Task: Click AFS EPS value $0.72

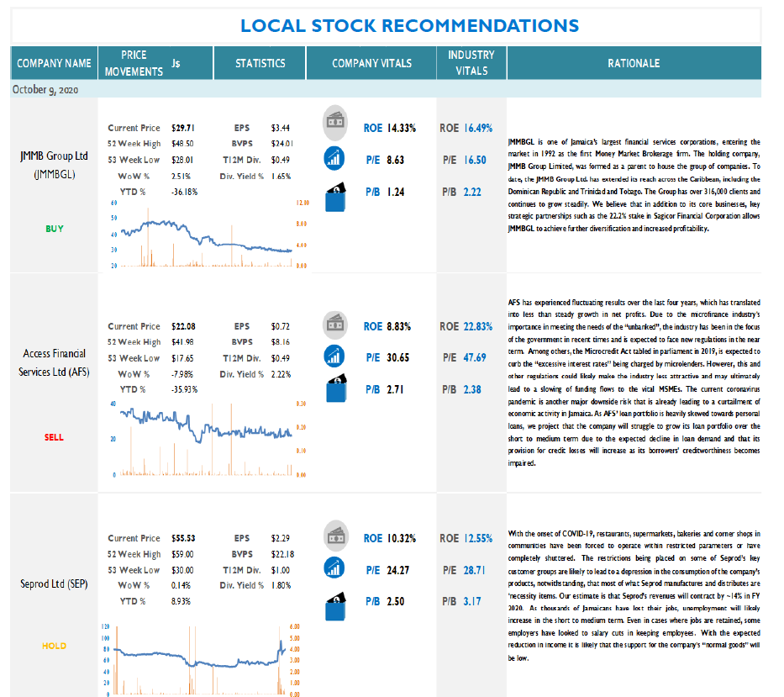Action: click(281, 326)
